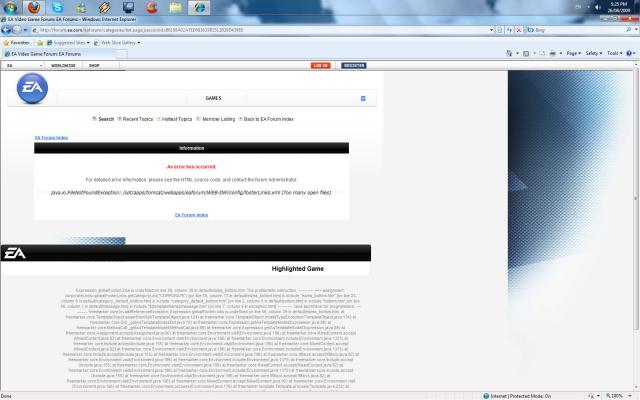Click the blue REGISTER button
This screenshot has height=400, width=640.
[x=354, y=65]
